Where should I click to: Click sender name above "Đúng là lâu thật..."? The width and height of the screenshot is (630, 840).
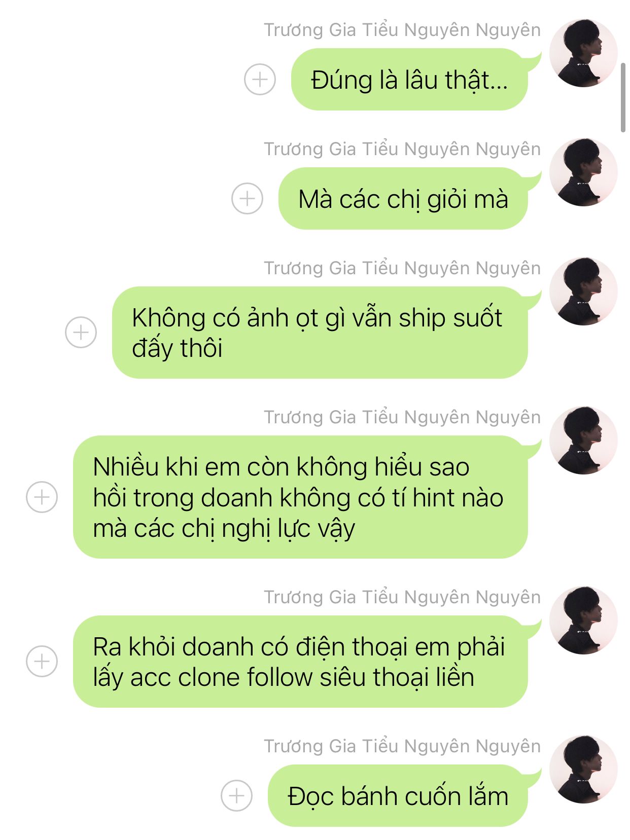[x=402, y=30]
